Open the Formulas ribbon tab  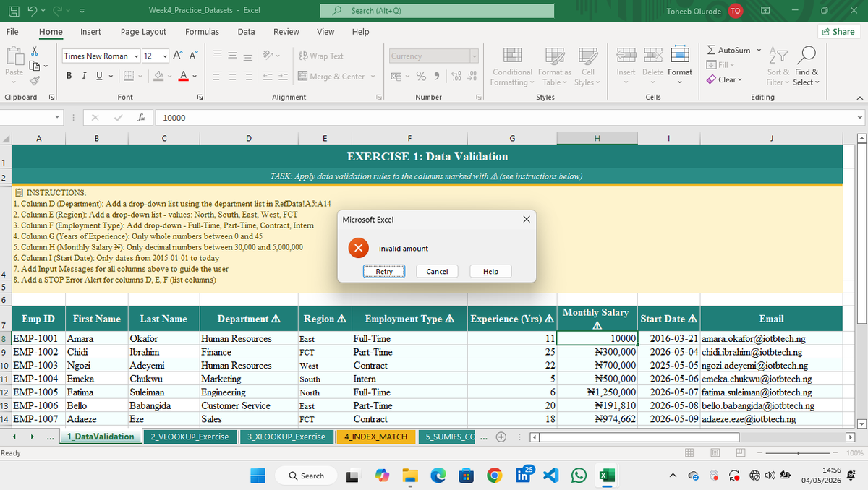(202, 32)
